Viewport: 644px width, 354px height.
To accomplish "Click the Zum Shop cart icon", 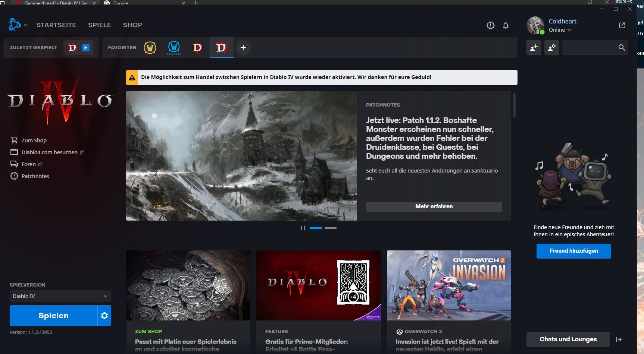I will 14,140.
